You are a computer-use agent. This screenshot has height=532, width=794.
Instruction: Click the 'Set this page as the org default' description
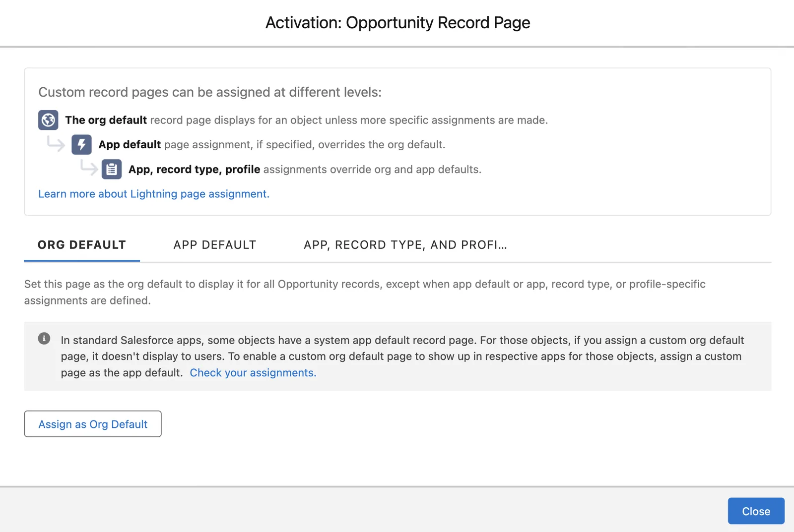365,292
